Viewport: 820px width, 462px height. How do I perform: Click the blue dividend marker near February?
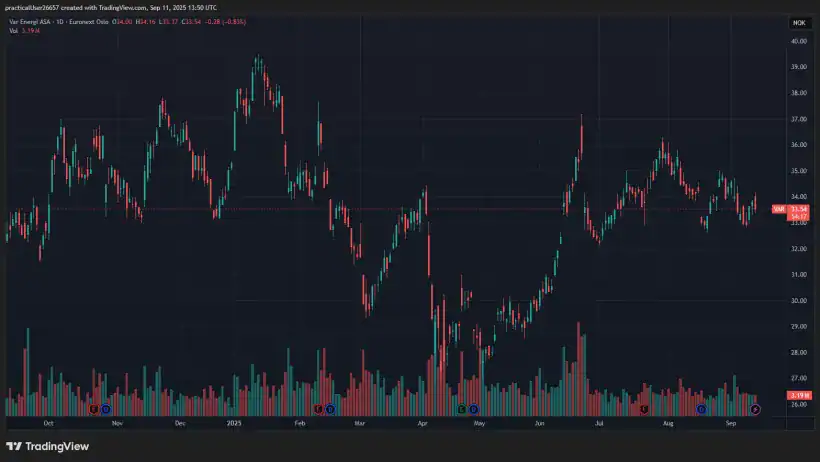click(x=331, y=409)
